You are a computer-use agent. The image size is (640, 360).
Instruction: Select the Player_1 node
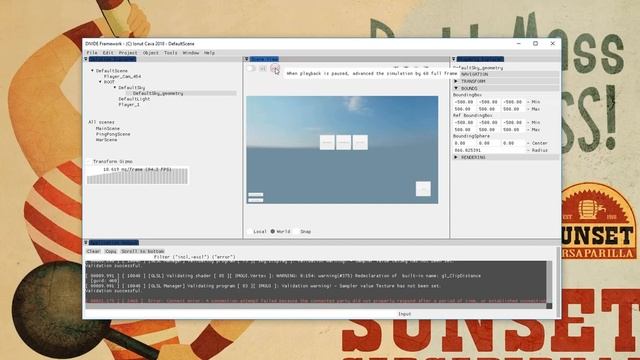coord(129,105)
